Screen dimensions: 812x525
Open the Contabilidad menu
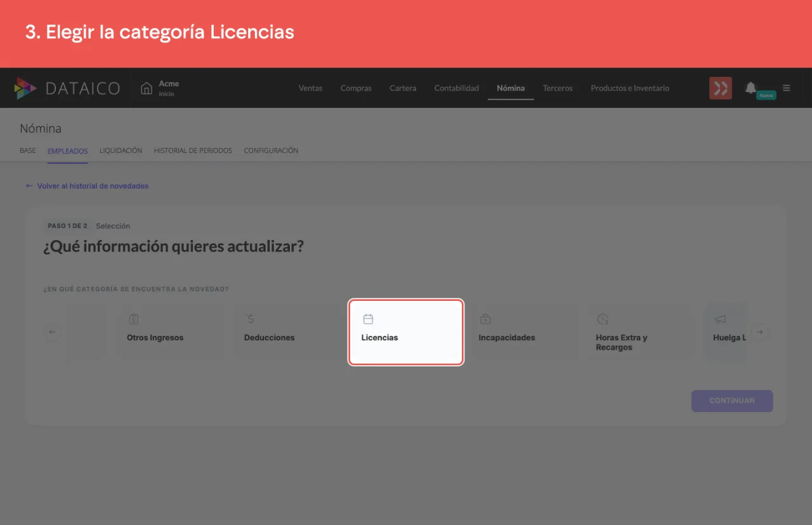click(457, 88)
